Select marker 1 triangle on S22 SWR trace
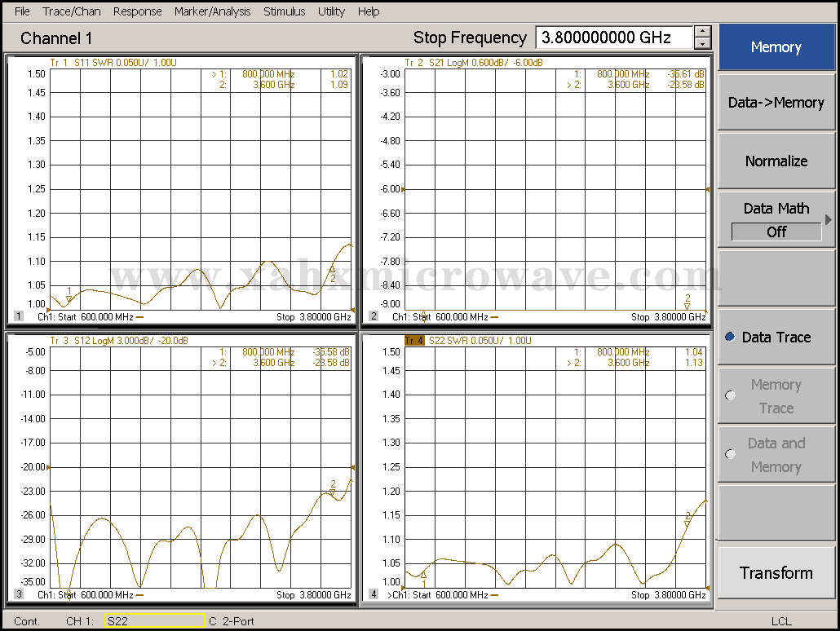Screen dimensions: 840x631 (x=424, y=574)
